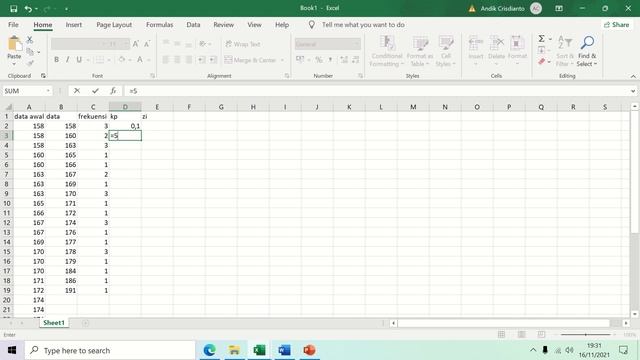Open the File tab
Image resolution: width=640 pixels, height=360 pixels.
tap(13, 25)
